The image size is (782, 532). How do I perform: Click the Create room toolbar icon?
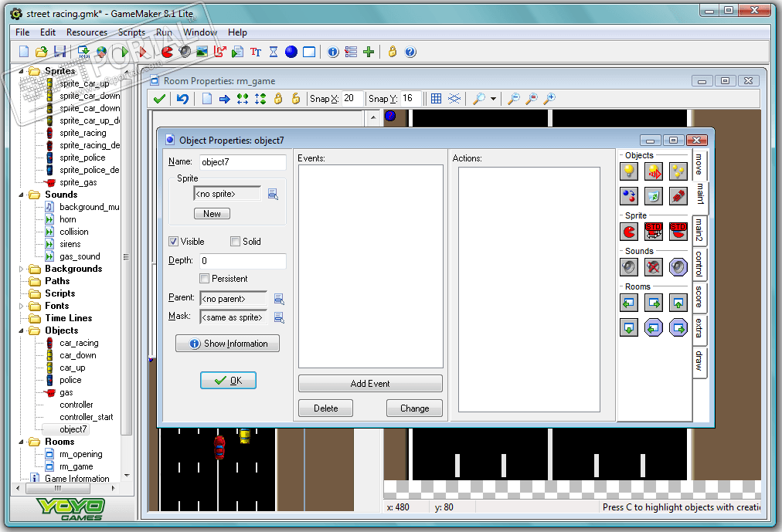click(309, 52)
